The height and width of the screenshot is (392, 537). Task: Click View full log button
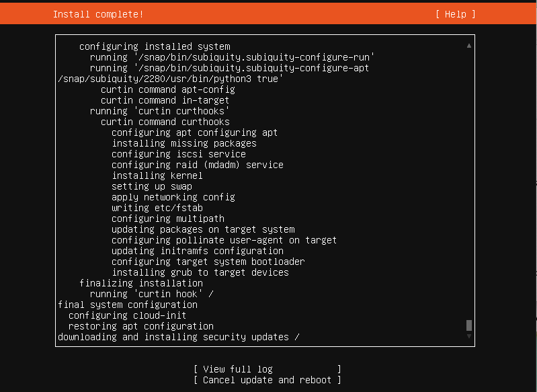pos(267,369)
